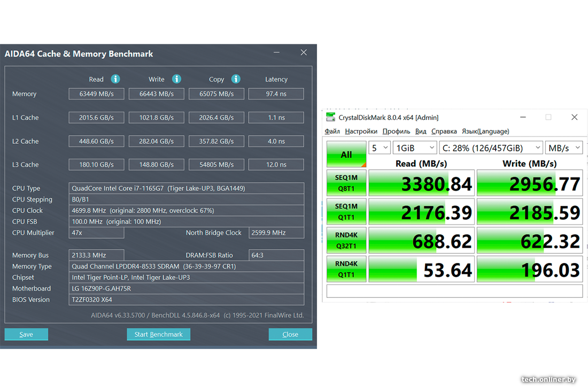This screenshot has height=392, width=588.
Task: Click the Motherboard field LG 16Z90P-G.AH75R
Action: [x=187, y=288]
